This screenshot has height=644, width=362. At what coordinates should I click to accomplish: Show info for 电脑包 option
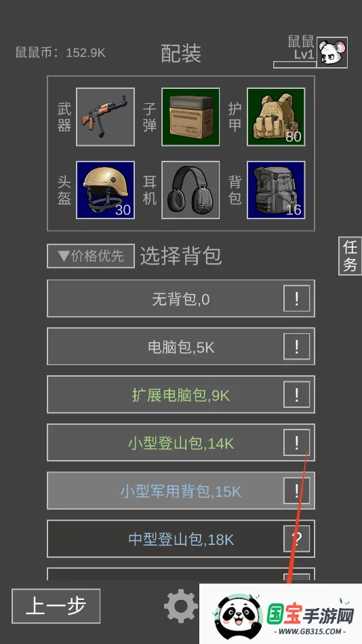pos(297,347)
